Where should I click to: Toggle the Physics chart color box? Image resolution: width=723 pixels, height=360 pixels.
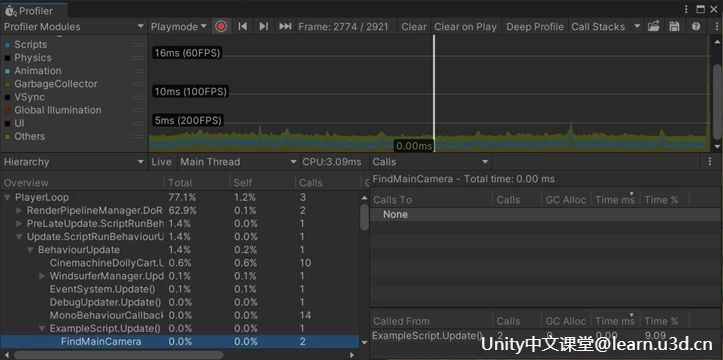[7, 58]
